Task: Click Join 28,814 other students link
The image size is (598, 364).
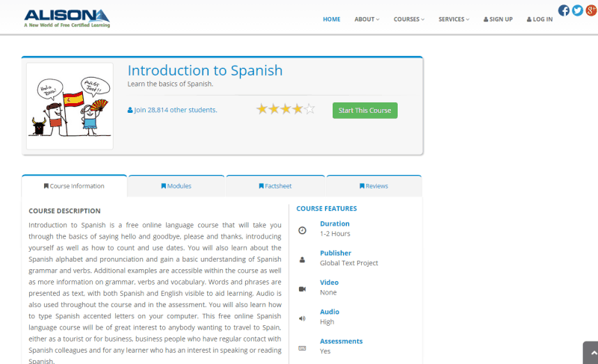Action: tap(173, 110)
